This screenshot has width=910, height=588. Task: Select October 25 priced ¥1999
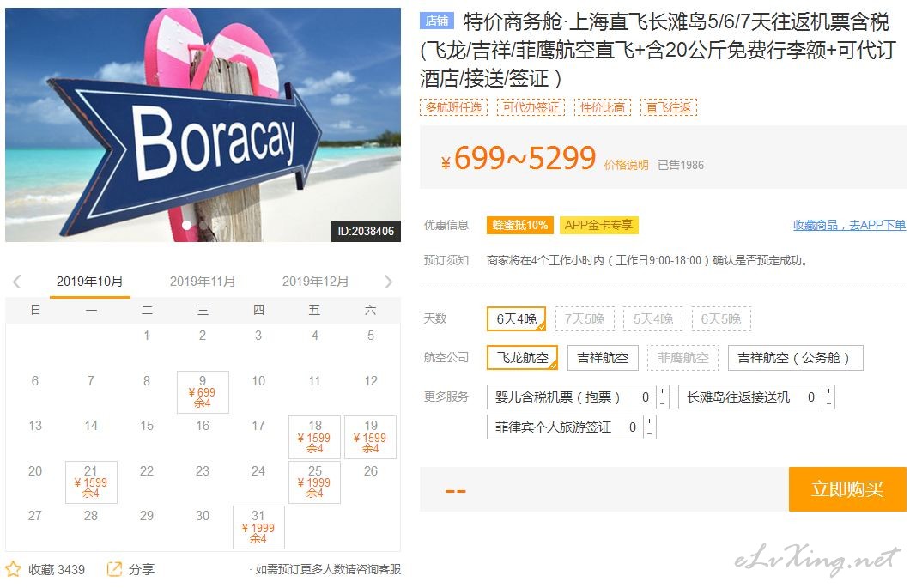tap(314, 482)
